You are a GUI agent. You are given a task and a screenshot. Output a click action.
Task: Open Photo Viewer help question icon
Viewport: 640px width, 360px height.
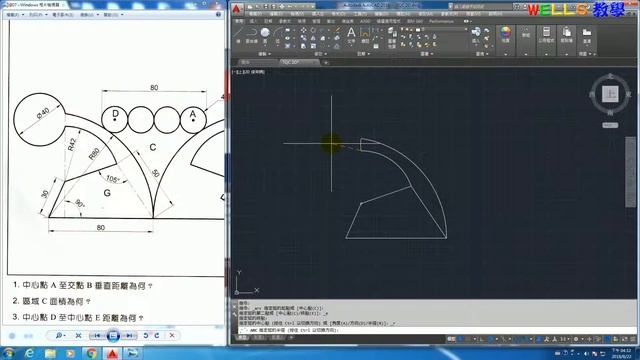(x=218, y=14)
